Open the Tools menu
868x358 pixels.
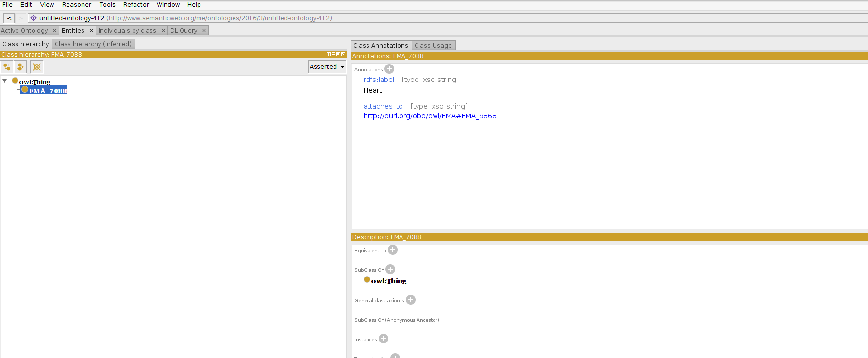(107, 5)
